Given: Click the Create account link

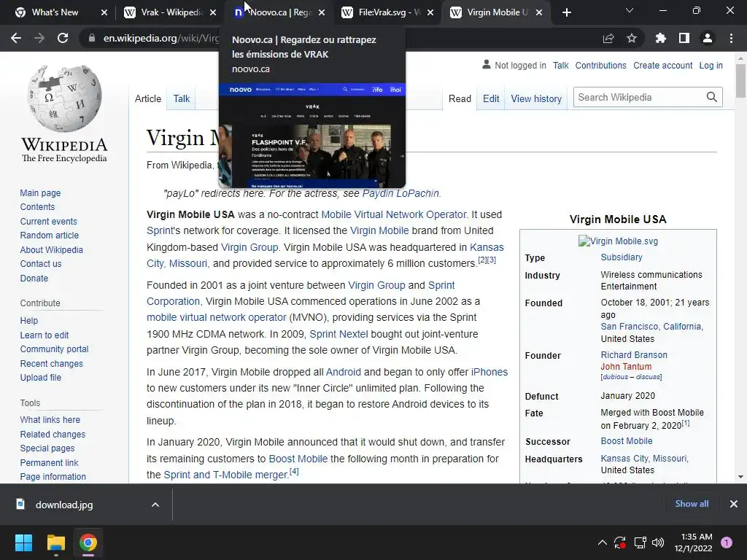Looking at the screenshot, I should pyautogui.click(x=662, y=65).
